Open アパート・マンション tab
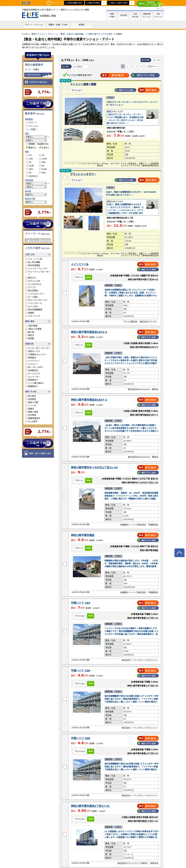The image size is (186, 868). point(34,25)
